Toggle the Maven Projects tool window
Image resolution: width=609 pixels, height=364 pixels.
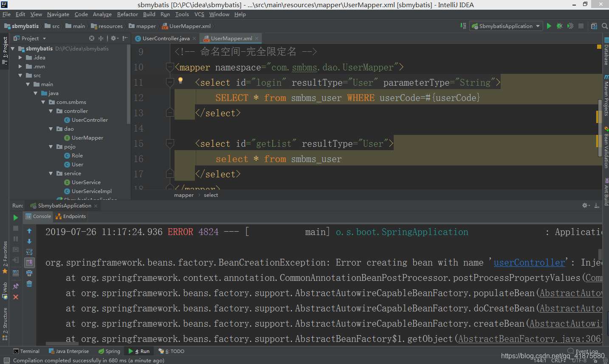(606, 96)
